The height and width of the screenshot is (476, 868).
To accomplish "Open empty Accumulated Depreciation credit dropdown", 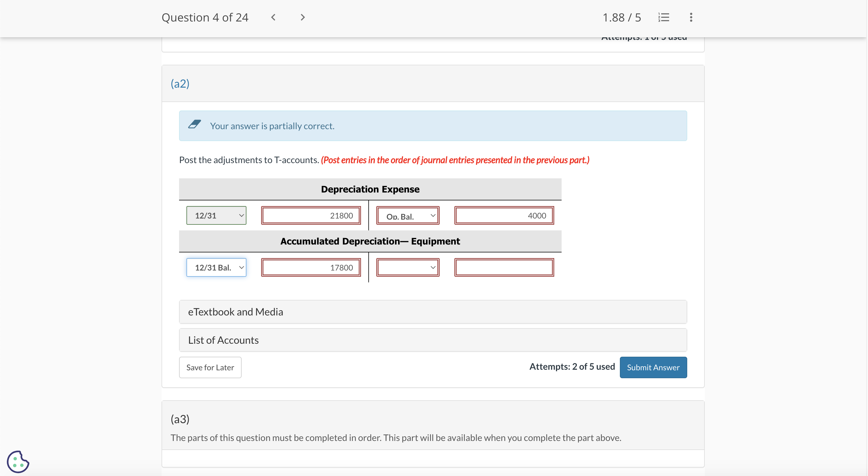I will click(x=408, y=268).
